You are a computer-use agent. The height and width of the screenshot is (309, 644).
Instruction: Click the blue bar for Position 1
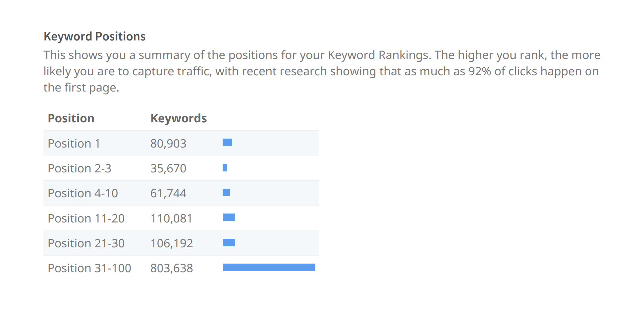point(227,143)
